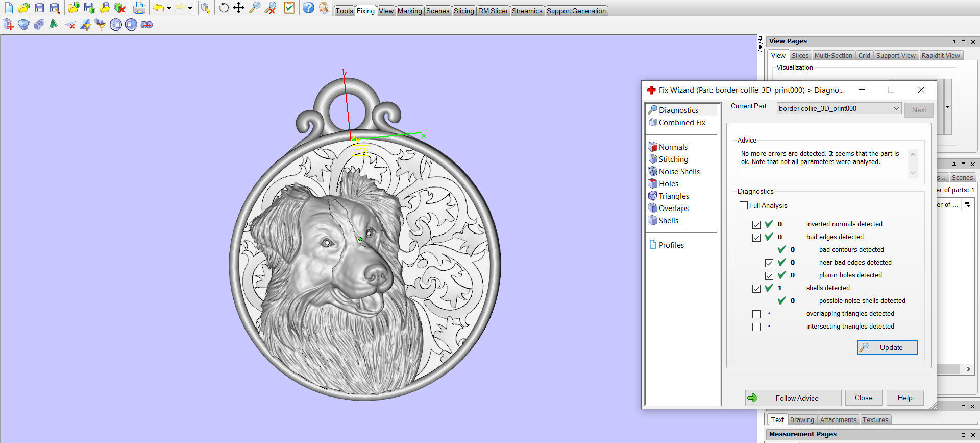
Task: Launch Fix Wizard red cross toolbar icon
Action: [9, 25]
